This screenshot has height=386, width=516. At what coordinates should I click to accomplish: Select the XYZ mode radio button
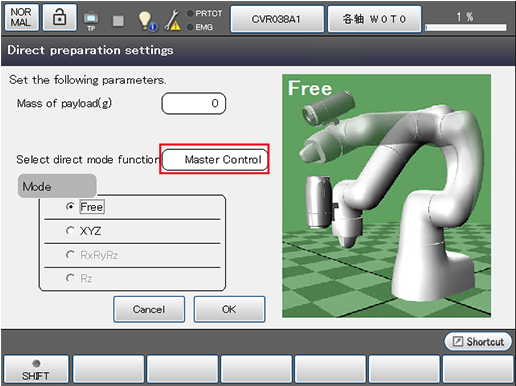point(70,231)
